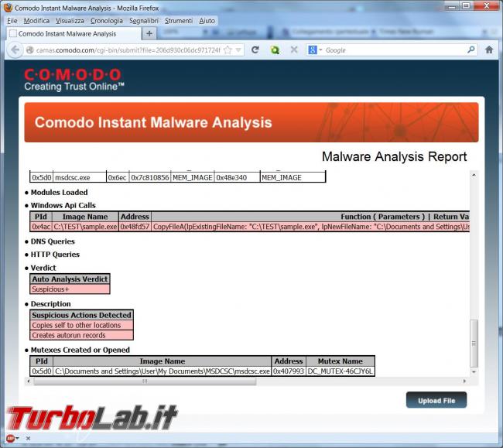Click the horizontal scroll left arrow
The width and height of the screenshot is (503, 448).
click(x=29, y=381)
